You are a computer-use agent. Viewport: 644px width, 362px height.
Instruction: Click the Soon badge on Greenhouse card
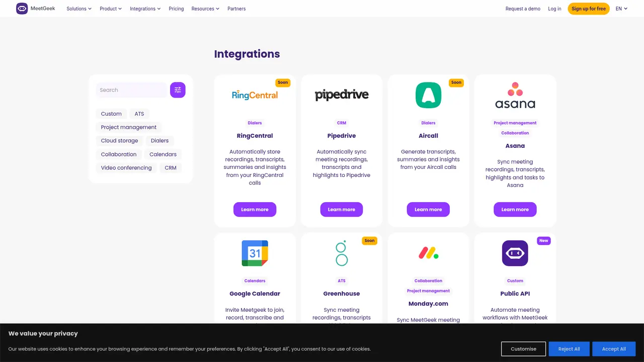pos(369,241)
